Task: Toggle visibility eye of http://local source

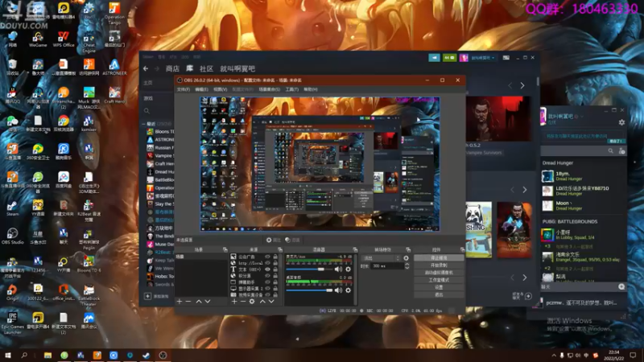Action: pyautogui.click(x=268, y=263)
